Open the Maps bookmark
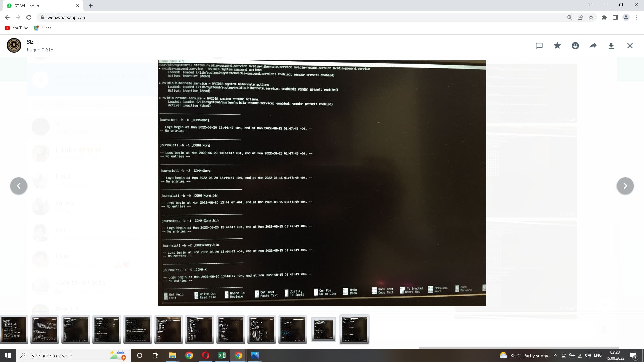 [43, 28]
